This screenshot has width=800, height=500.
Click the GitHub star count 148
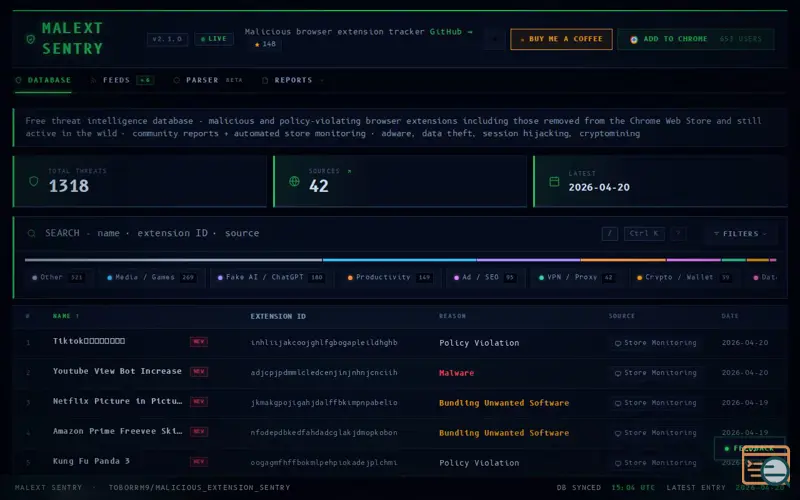coord(265,44)
